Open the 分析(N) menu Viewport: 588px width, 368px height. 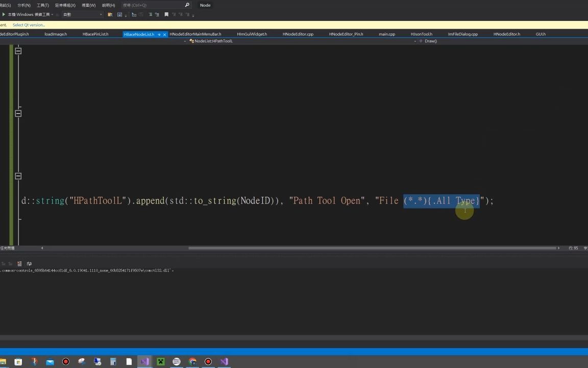pos(24,5)
